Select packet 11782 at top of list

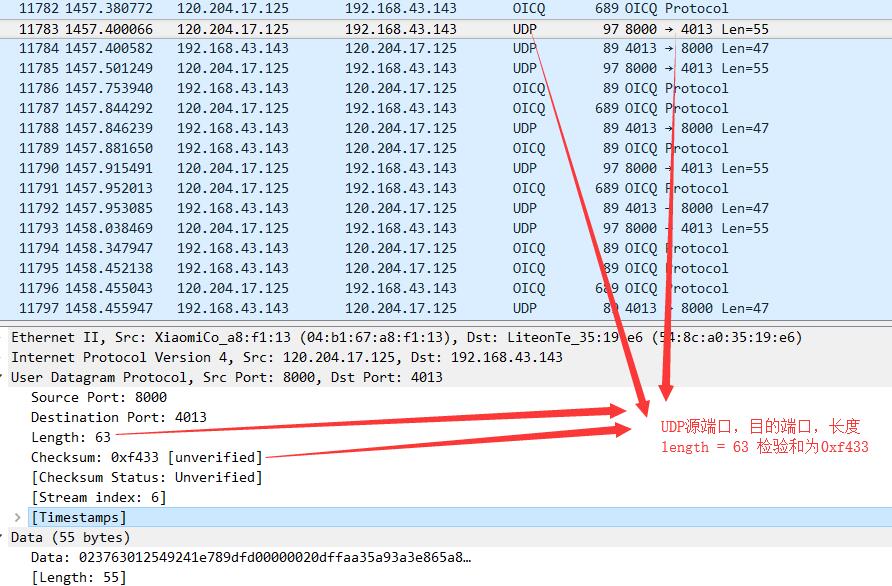(300, 8)
